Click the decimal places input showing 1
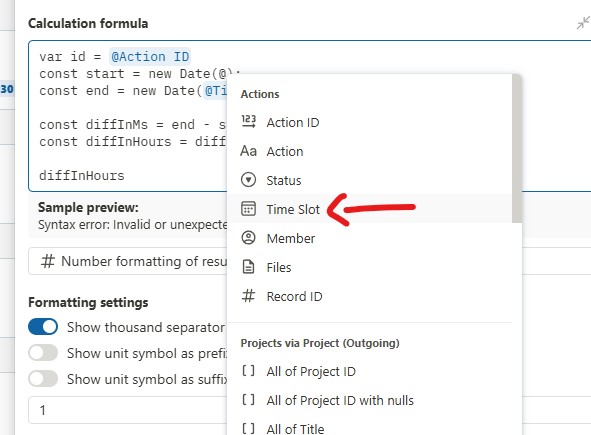591x435 pixels. (x=128, y=410)
